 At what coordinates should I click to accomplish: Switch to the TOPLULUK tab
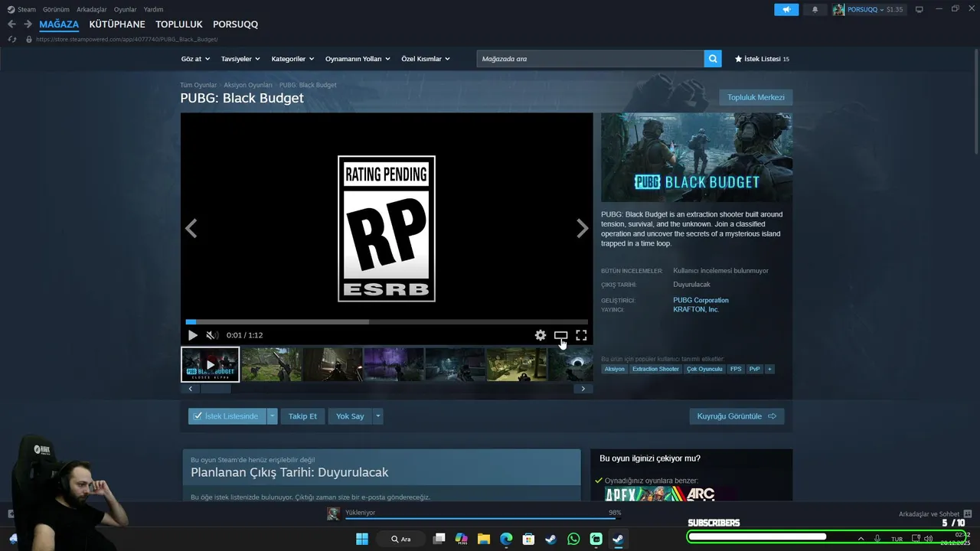coord(179,24)
